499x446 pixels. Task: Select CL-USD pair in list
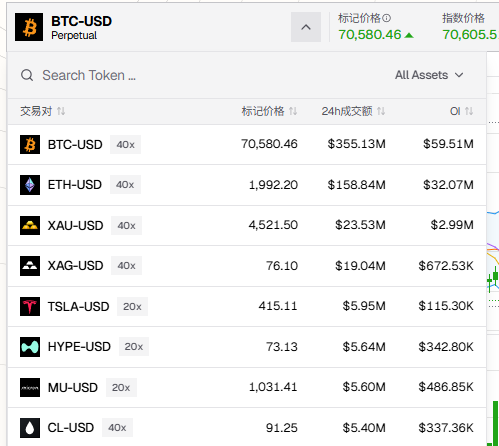pyautogui.click(x=247, y=427)
